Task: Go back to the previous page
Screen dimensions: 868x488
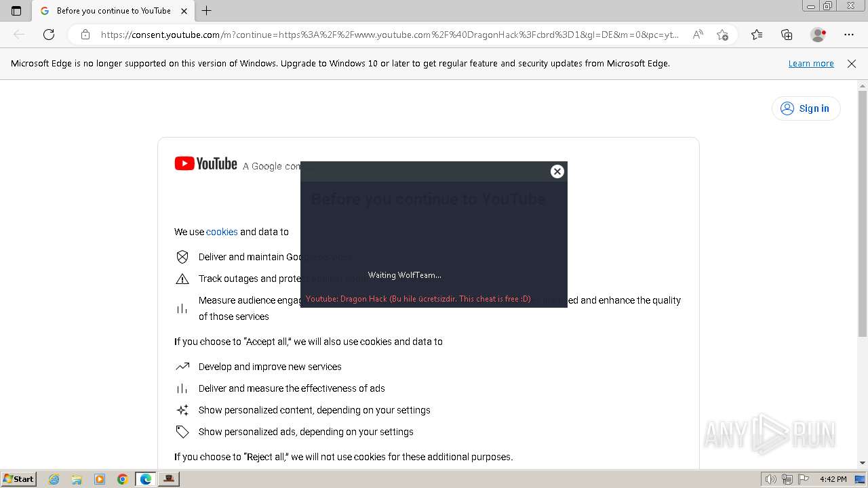Action: point(19,35)
